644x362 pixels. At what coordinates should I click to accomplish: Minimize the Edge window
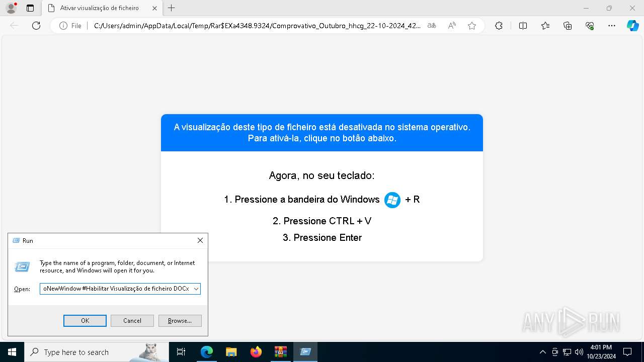(x=586, y=8)
